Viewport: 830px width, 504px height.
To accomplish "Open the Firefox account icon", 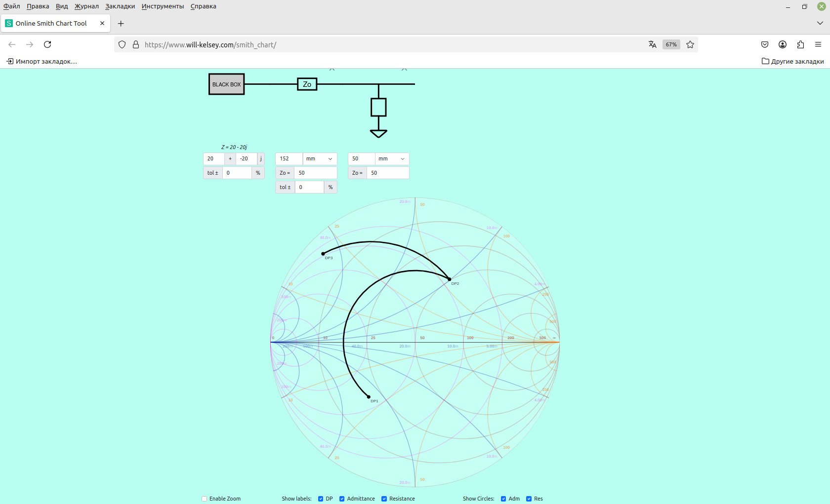I will tap(783, 44).
